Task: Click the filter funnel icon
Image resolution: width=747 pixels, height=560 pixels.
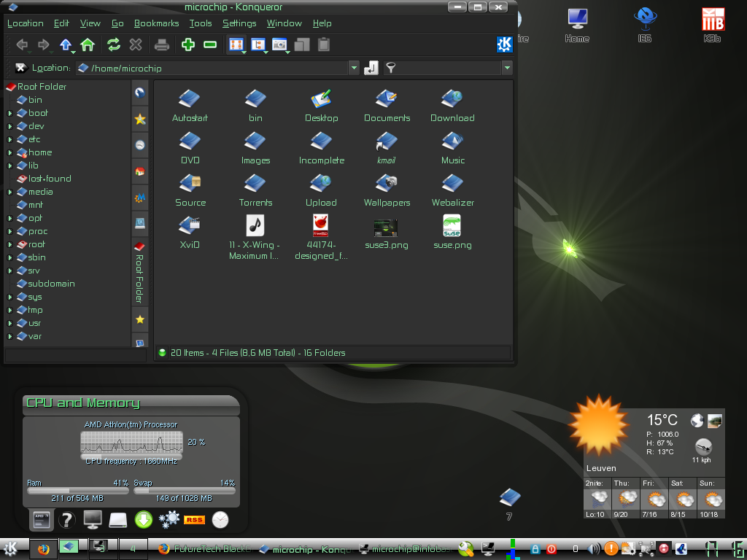Action: 391,68
